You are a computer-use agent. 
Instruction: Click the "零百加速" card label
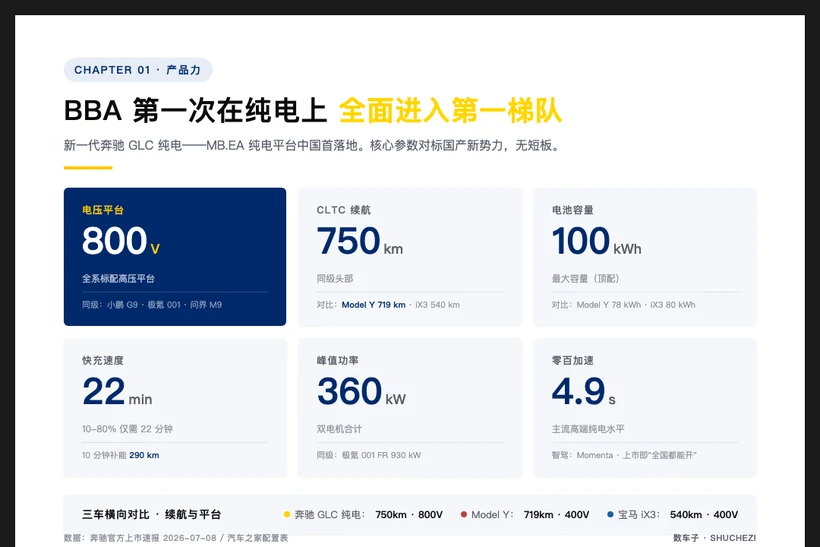coord(573,361)
